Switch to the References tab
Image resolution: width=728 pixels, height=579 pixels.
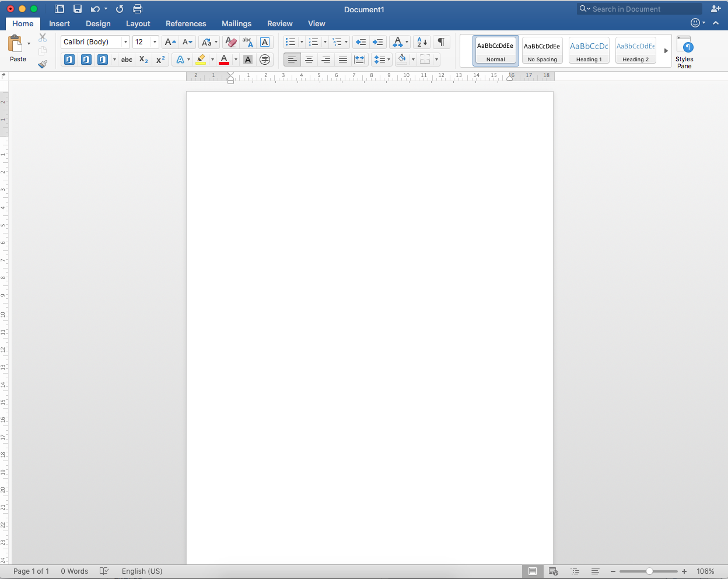point(186,24)
